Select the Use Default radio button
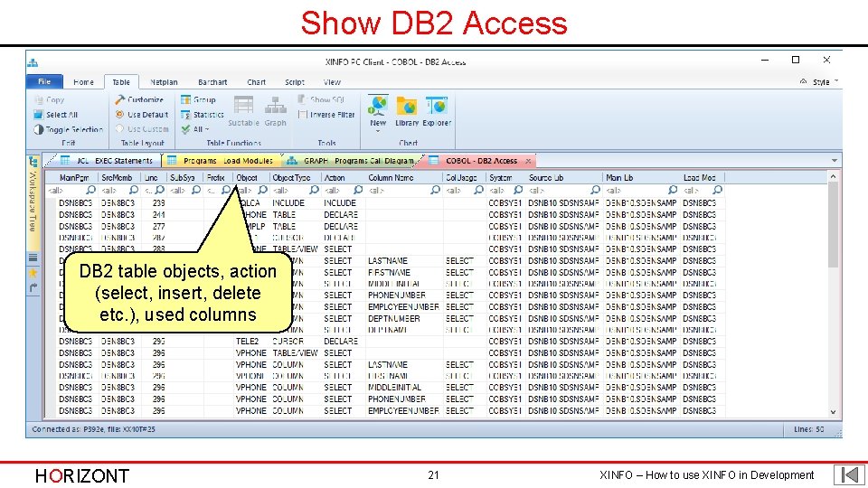This screenshot has height=488, width=868. point(119,115)
